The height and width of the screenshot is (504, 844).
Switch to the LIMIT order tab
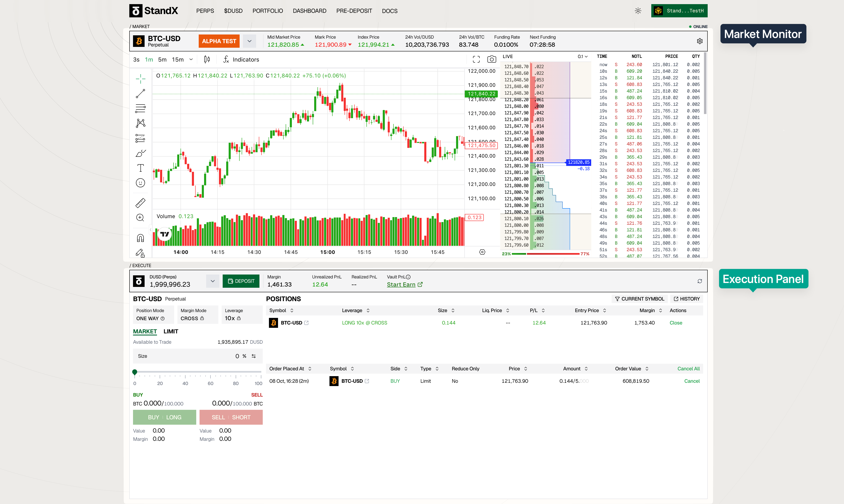coord(170,332)
